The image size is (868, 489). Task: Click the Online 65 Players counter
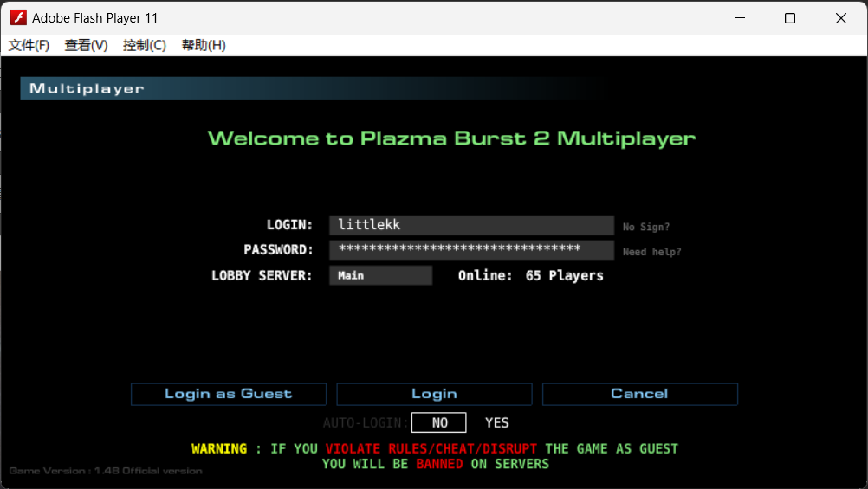tap(530, 275)
